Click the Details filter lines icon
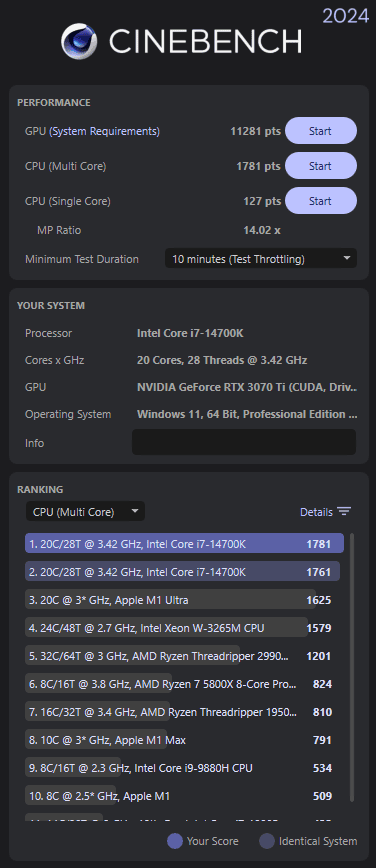The image size is (376, 868). point(344,512)
